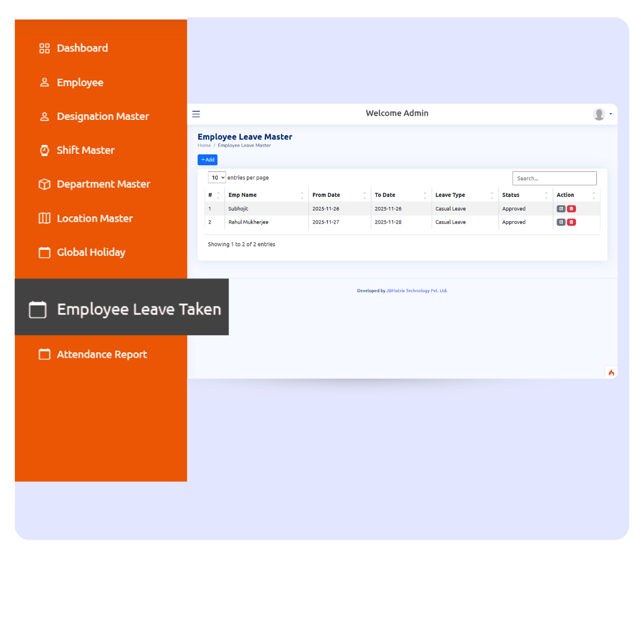Open the Dashboard from the sidebar
The image size is (644, 644).
coord(82,48)
